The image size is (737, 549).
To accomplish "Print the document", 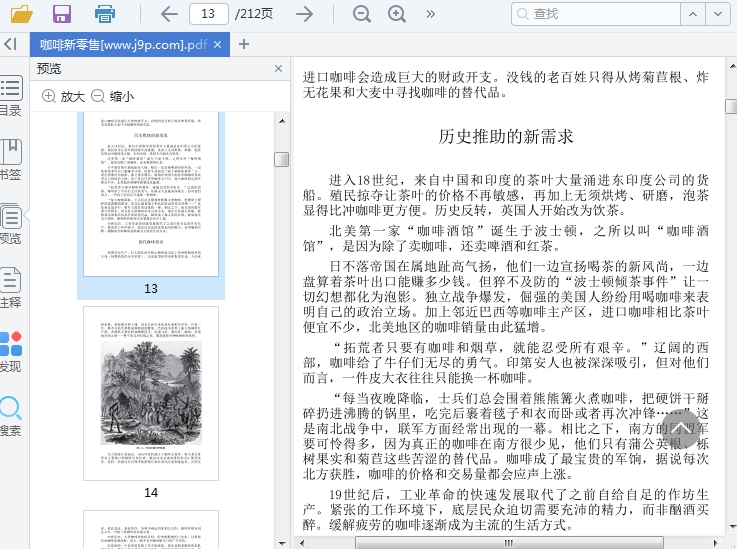I will click(104, 14).
